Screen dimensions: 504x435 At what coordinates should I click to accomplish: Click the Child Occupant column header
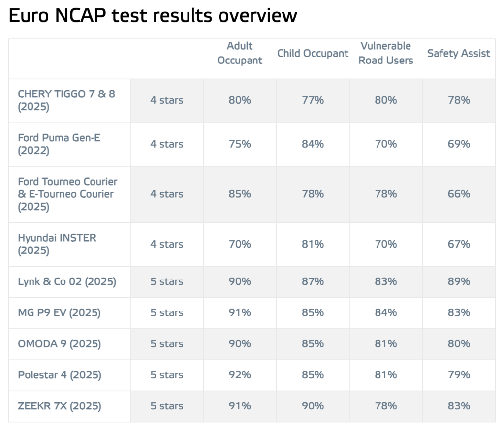coord(313,54)
